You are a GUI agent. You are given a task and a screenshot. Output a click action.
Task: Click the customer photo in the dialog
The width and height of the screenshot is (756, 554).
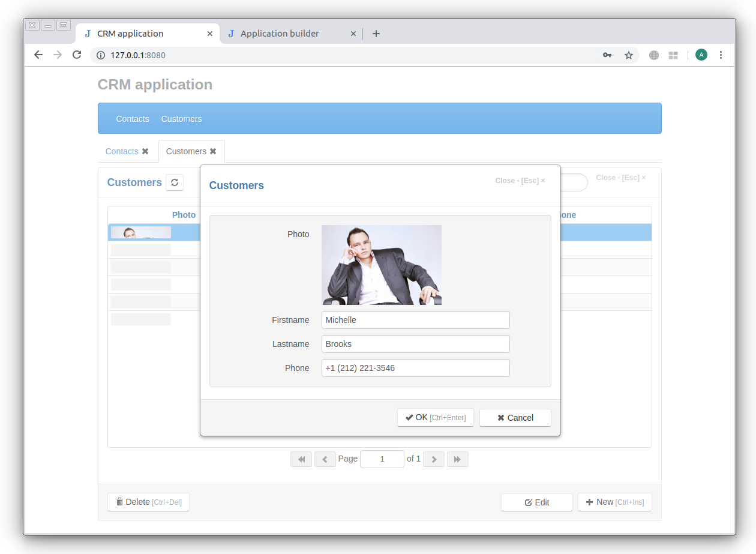point(381,265)
